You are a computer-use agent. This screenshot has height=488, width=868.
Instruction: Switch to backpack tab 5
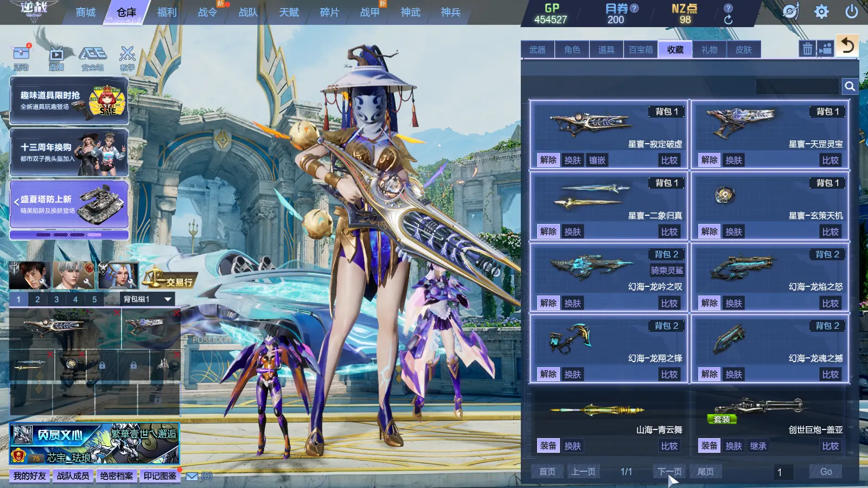pyautogui.click(x=94, y=299)
